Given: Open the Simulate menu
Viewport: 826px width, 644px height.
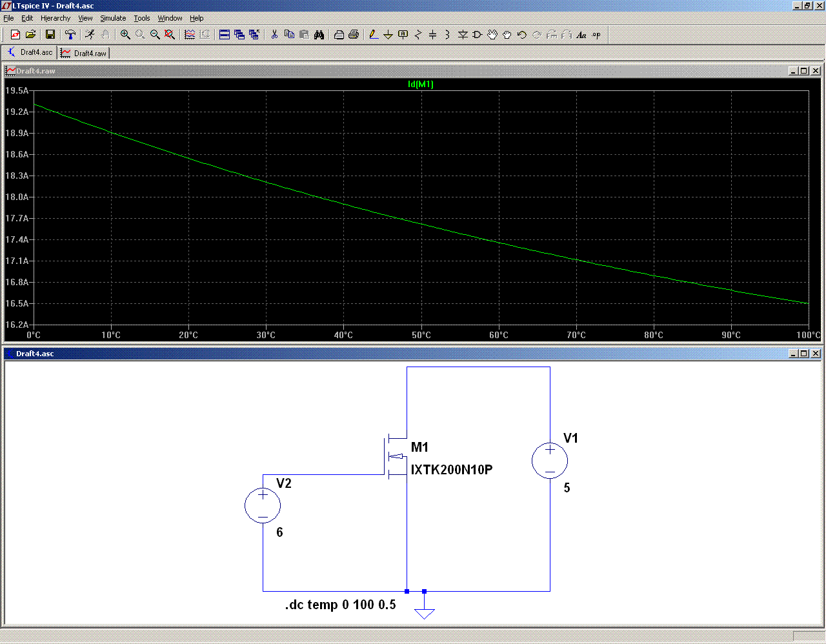Looking at the screenshot, I should 113,18.
